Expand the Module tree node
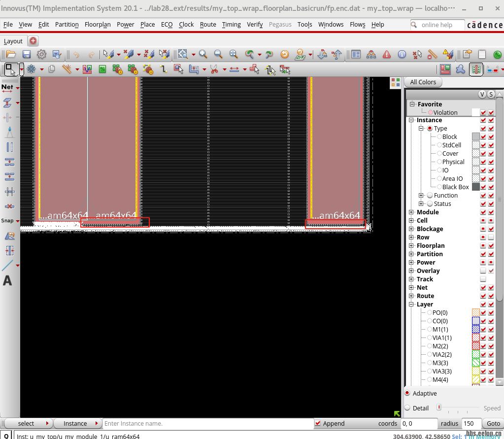 pyautogui.click(x=411, y=212)
